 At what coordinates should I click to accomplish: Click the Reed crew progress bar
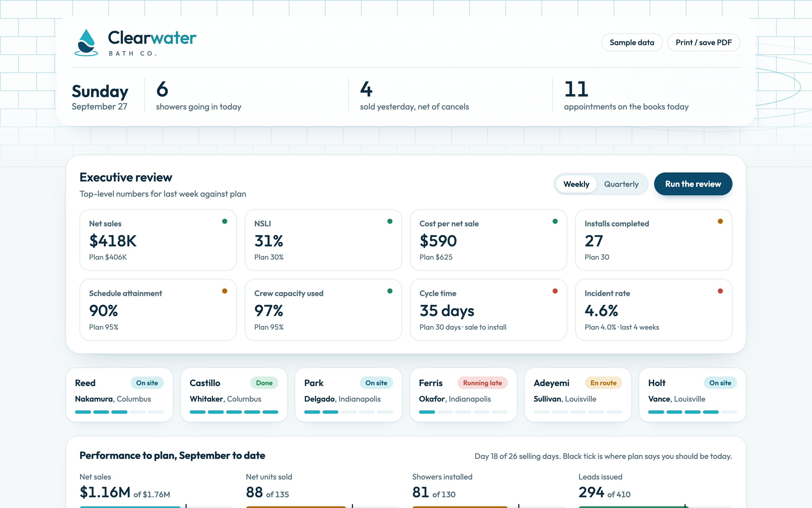point(120,412)
